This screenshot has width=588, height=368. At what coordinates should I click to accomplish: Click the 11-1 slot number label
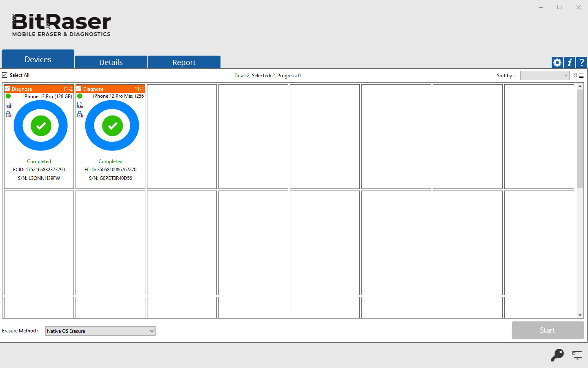click(139, 89)
